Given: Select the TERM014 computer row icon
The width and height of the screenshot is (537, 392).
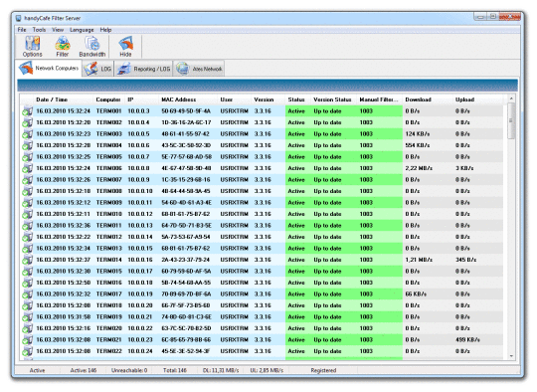Looking at the screenshot, I should (27, 260).
